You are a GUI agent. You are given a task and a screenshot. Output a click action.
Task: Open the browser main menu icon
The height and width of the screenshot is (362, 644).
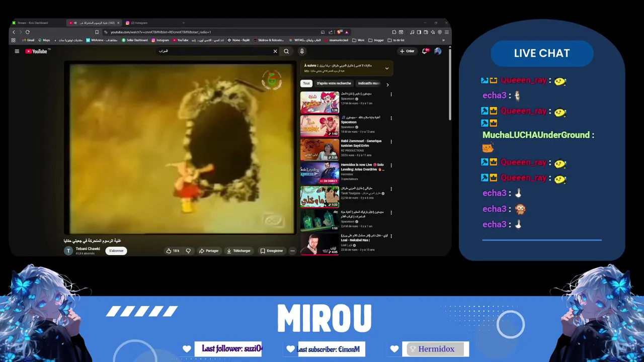(x=446, y=32)
